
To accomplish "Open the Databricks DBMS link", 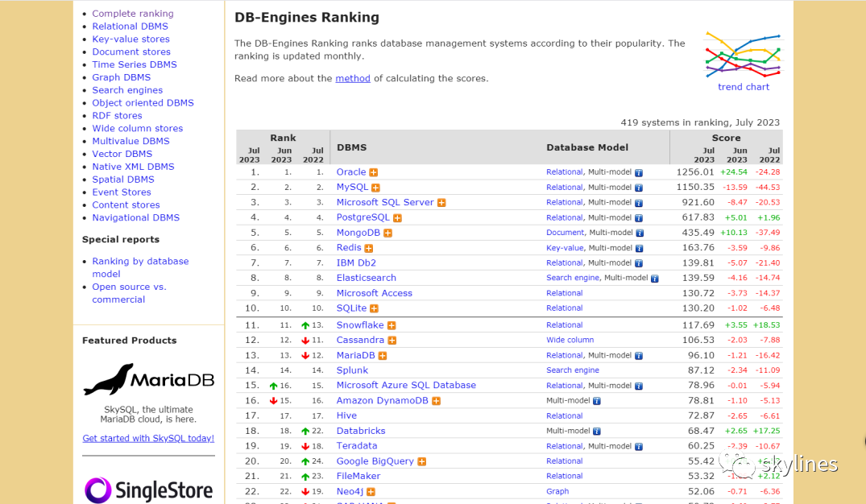I will point(361,431).
